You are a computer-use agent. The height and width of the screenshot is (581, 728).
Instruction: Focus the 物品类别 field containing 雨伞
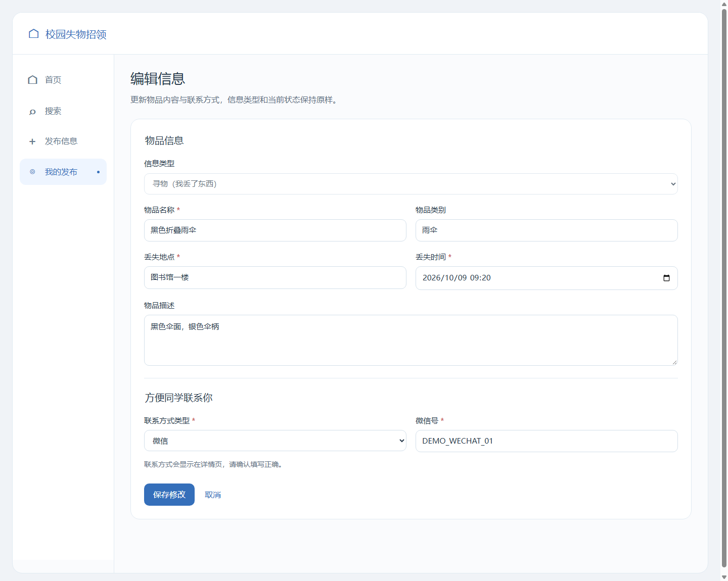(x=547, y=230)
